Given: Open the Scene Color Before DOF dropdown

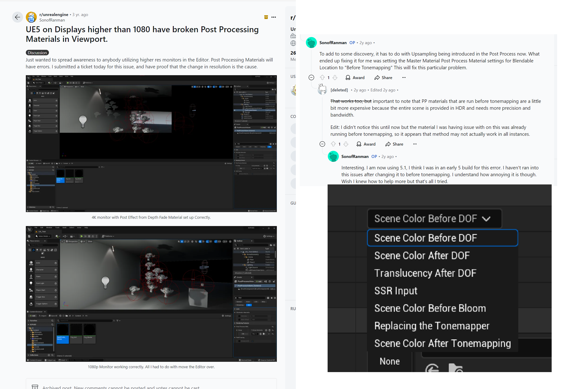Looking at the screenshot, I should [x=434, y=218].
